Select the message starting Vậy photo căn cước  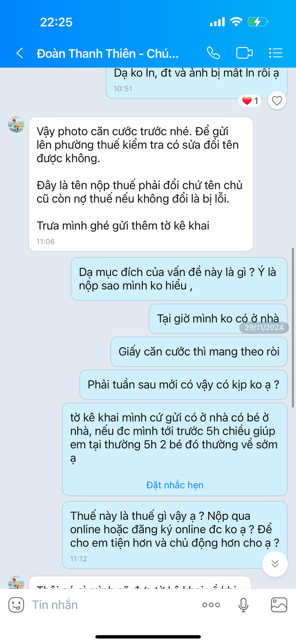pyautogui.click(x=141, y=184)
